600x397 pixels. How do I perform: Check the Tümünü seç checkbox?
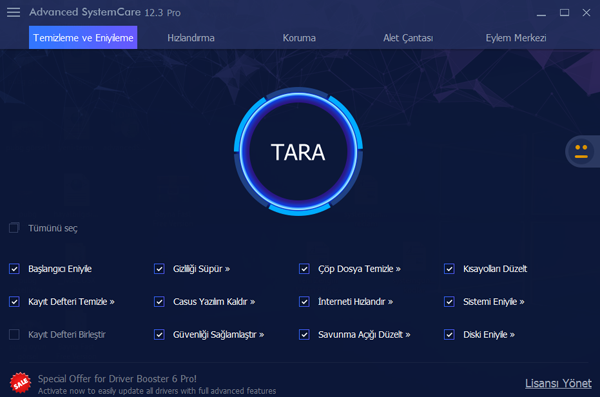pos(14,228)
